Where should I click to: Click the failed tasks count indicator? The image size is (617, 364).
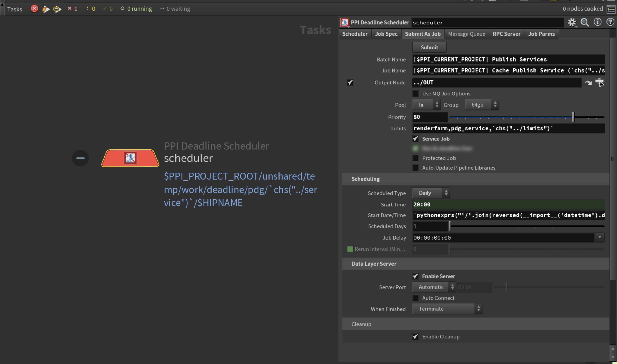(73, 9)
